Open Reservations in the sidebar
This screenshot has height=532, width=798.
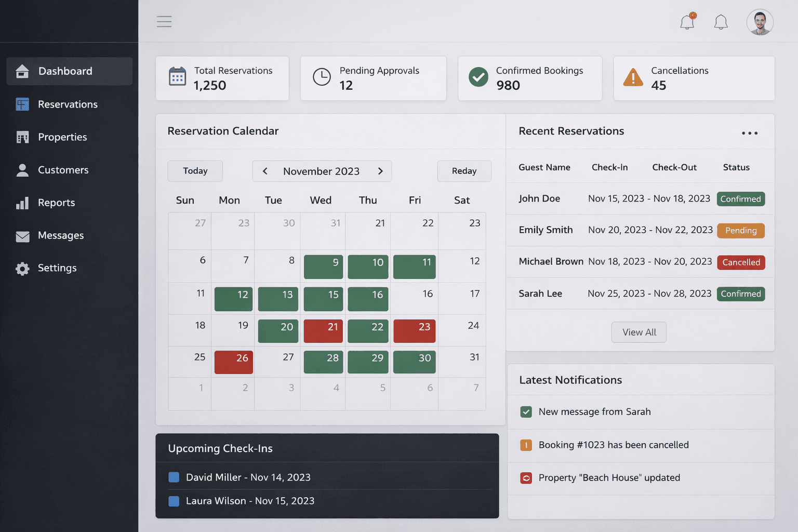pyautogui.click(x=68, y=104)
